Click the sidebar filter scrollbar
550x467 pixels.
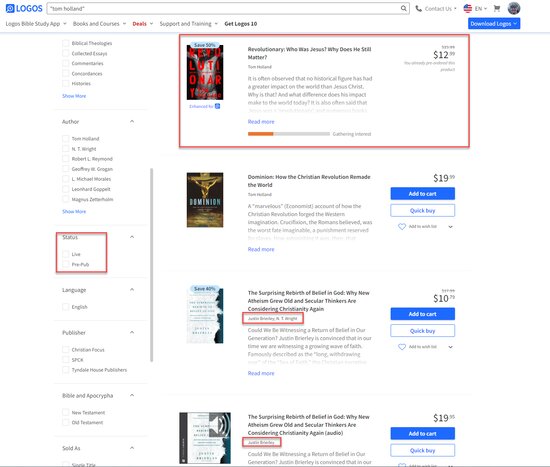click(x=152, y=265)
